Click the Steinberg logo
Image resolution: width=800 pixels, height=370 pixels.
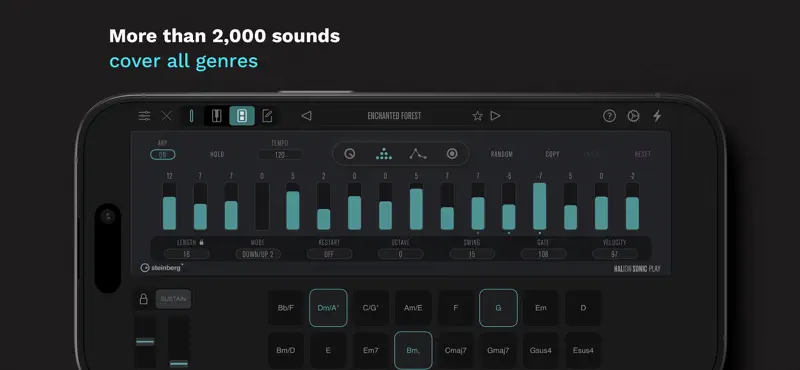click(162, 267)
